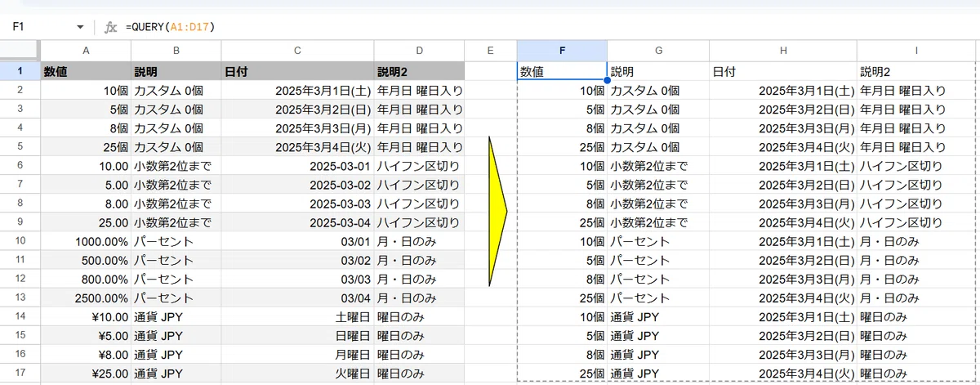Click cell showing '03/04'
Image resolution: width=980 pixels, height=385 pixels.
pos(297,298)
